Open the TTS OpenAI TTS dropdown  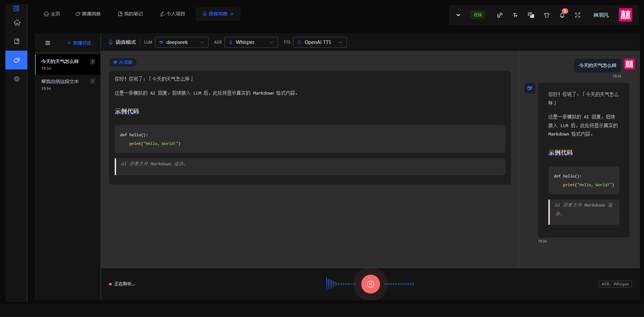320,42
